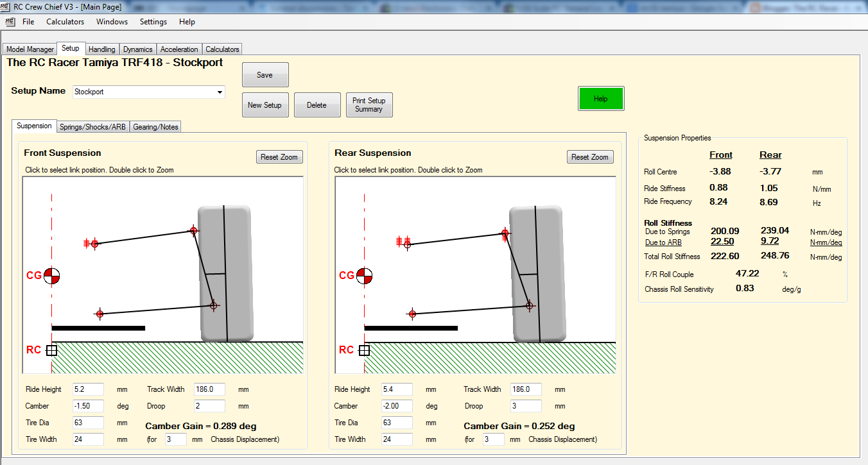Switch to the Handling tab
The width and height of the screenshot is (868, 465).
[102, 49]
